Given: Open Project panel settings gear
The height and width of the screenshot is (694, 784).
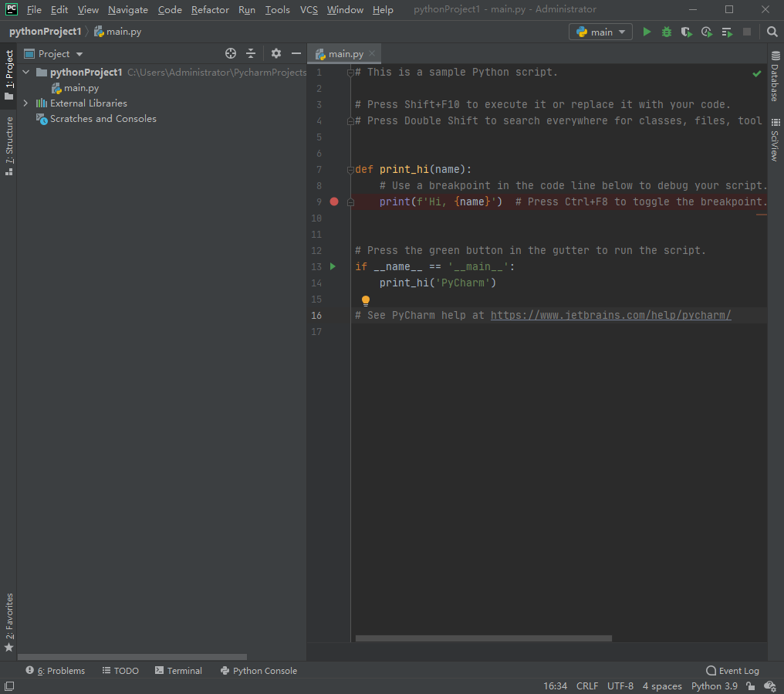Looking at the screenshot, I should tap(276, 53).
